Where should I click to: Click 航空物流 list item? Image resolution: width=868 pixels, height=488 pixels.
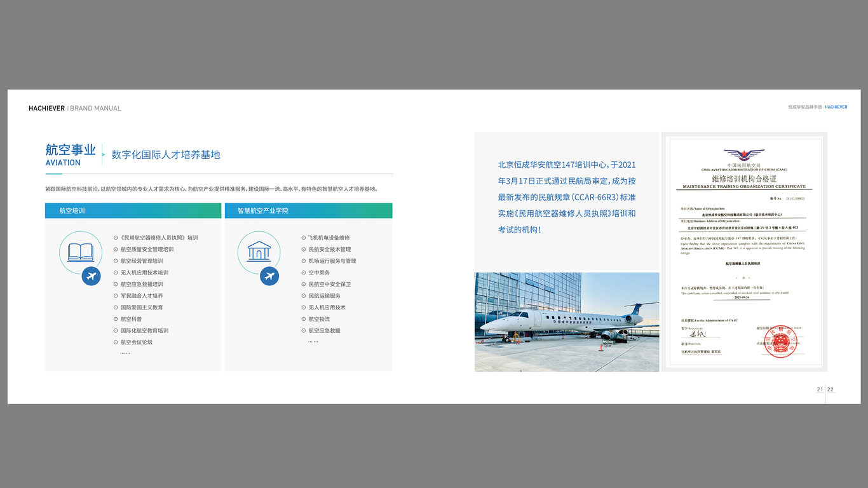pos(319,319)
